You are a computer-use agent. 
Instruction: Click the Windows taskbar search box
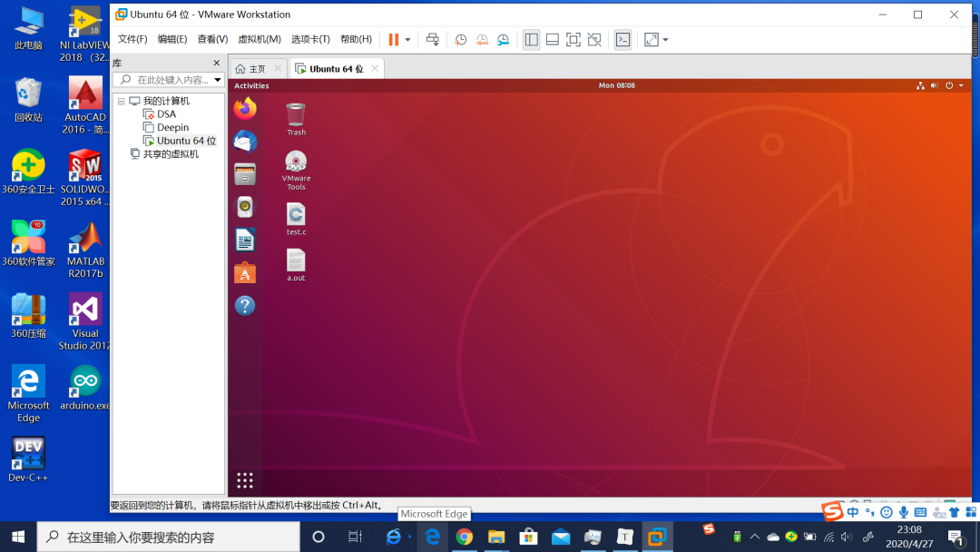[x=169, y=537]
